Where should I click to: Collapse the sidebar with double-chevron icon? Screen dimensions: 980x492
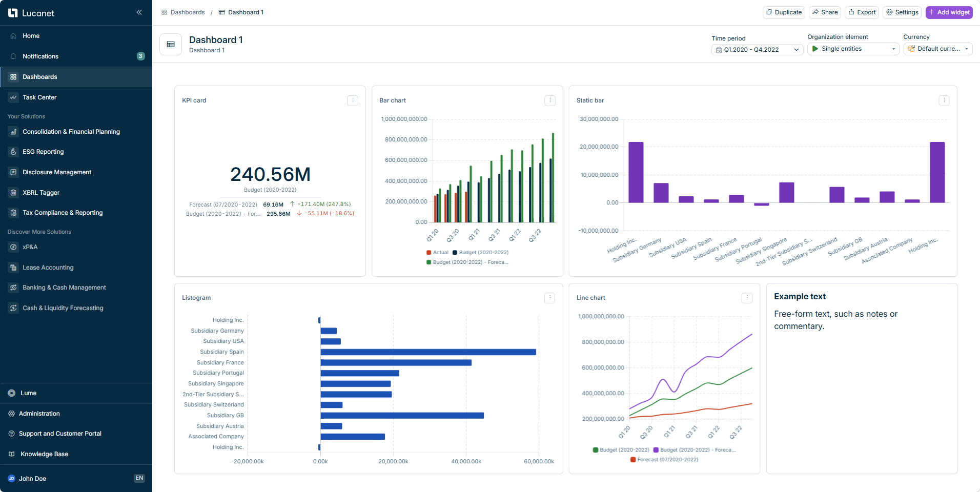point(139,12)
